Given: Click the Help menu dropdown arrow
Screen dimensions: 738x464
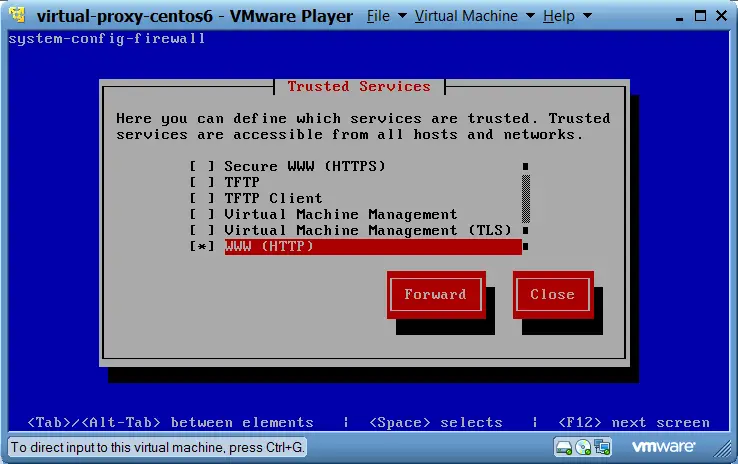Looking at the screenshot, I should (587, 16).
